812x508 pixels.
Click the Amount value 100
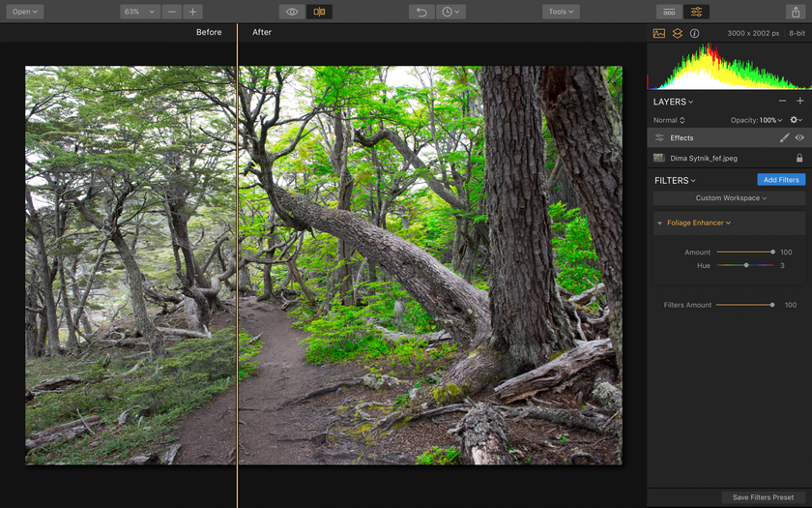[786, 252]
